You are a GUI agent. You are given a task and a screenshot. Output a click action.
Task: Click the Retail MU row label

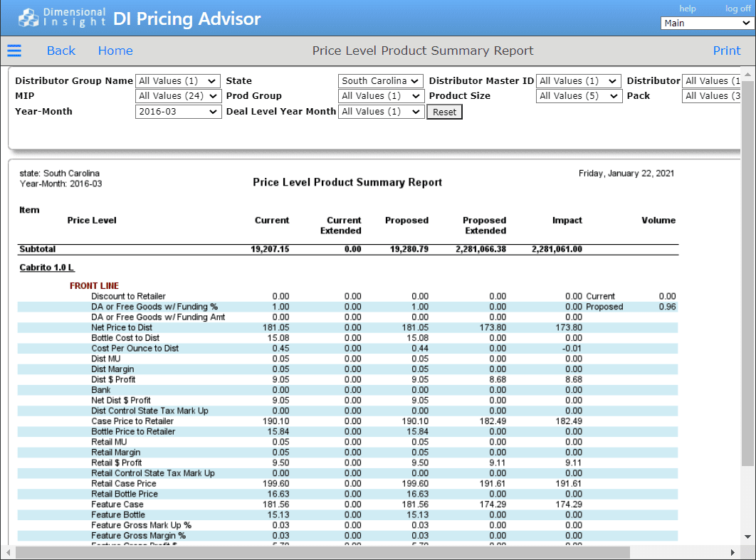[x=109, y=442]
